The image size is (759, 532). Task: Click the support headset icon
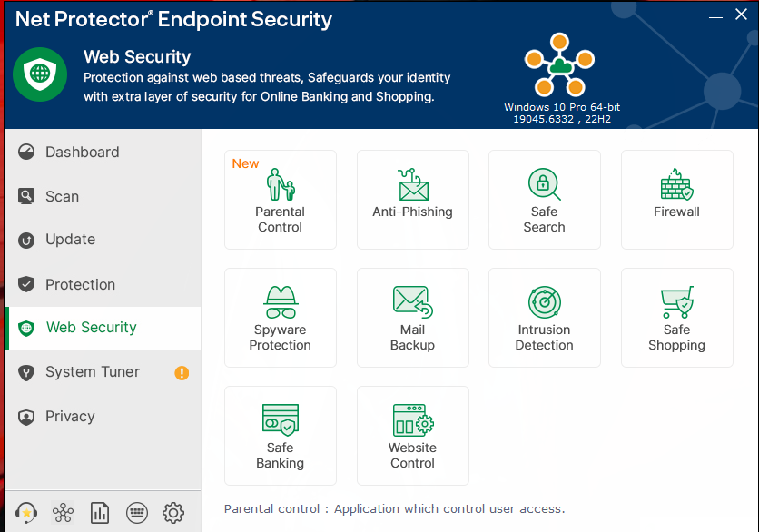(x=26, y=513)
